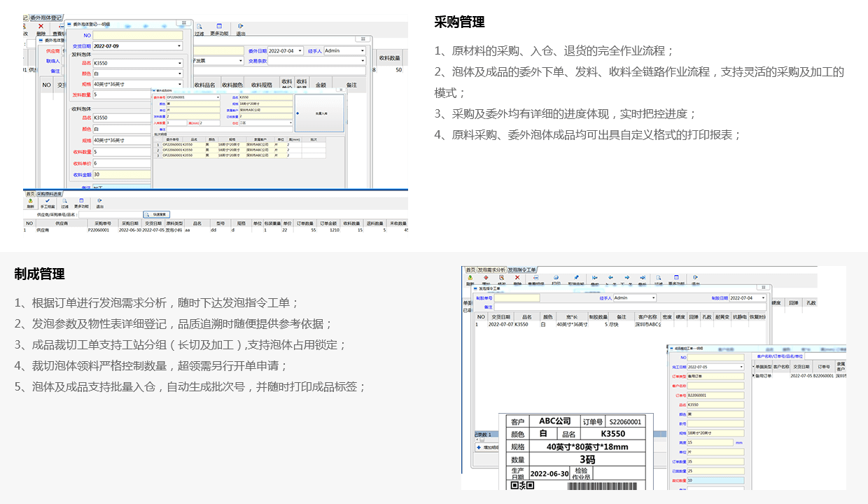Click the red delete (删除) icon in 委外泡体登记 toolbar

coord(41,27)
